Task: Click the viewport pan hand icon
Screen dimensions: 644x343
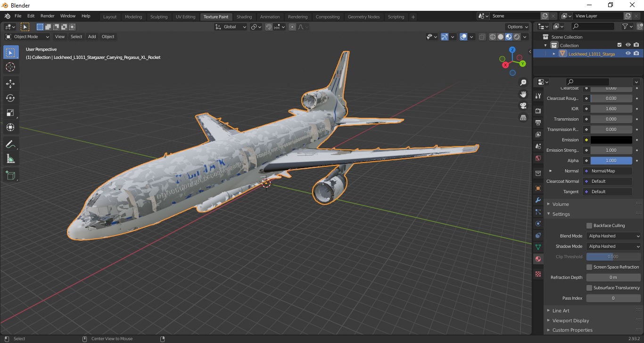Action: click(523, 94)
